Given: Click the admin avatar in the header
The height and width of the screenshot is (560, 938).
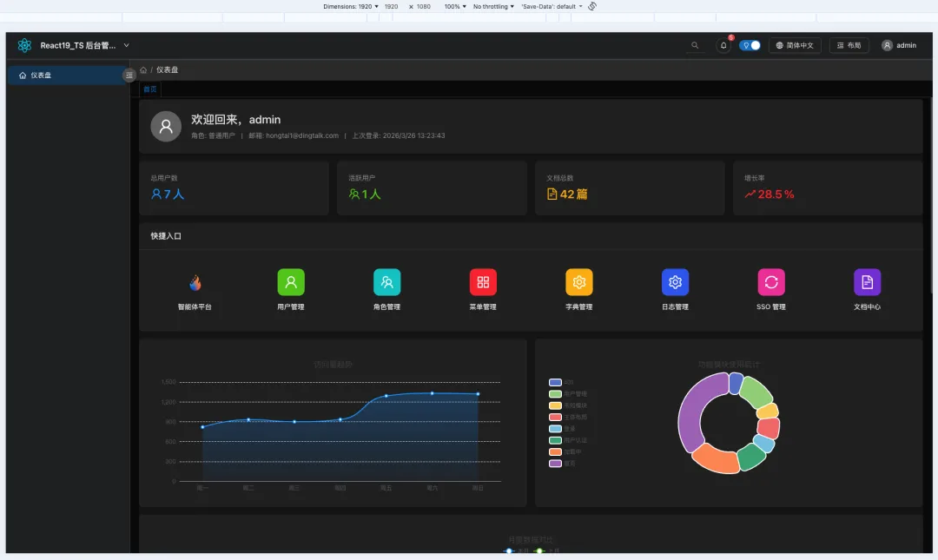Looking at the screenshot, I should pos(887,45).
